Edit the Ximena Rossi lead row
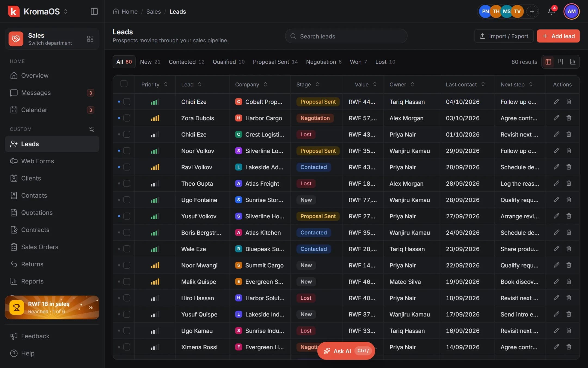The width and height of the screenshot is (588, 368). click(556, 347)
